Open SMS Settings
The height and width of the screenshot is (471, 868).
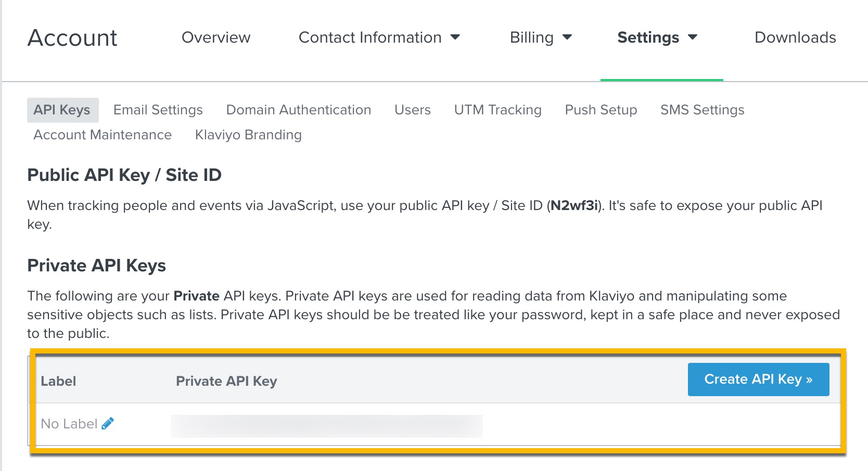(x=703, y=110)
